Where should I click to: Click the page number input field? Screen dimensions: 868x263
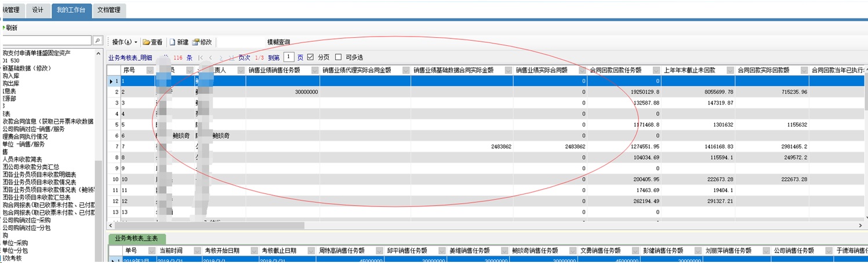[x=289, y=57]
